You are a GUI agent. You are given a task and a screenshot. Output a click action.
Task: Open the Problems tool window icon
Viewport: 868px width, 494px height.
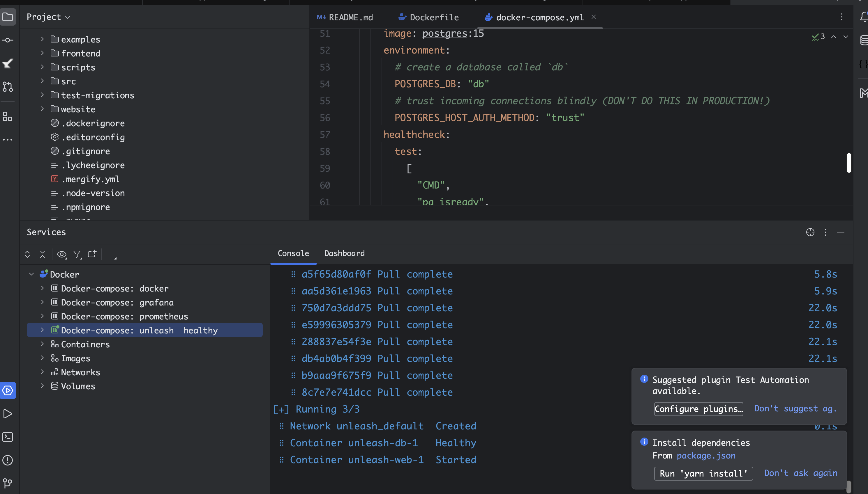(x=8, y=460)
